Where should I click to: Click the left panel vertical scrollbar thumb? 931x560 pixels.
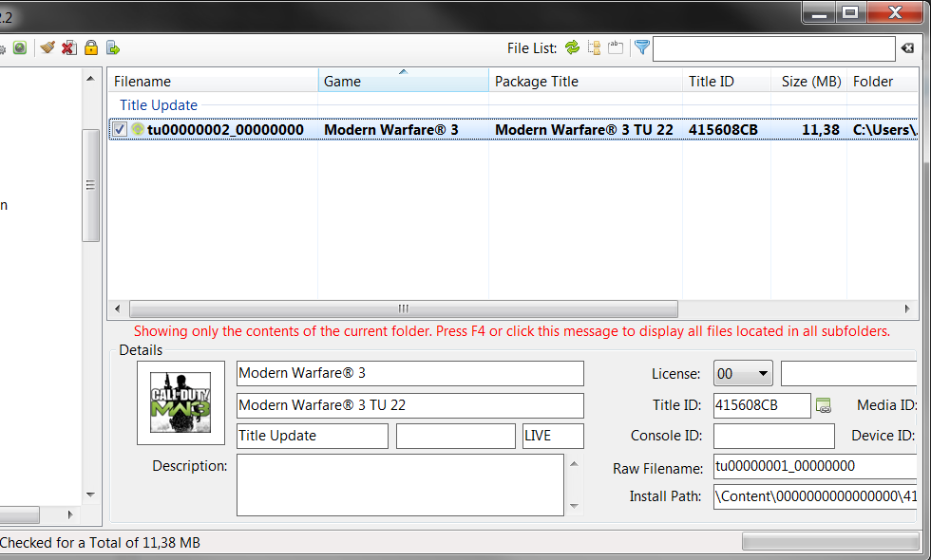pos(90,185)
